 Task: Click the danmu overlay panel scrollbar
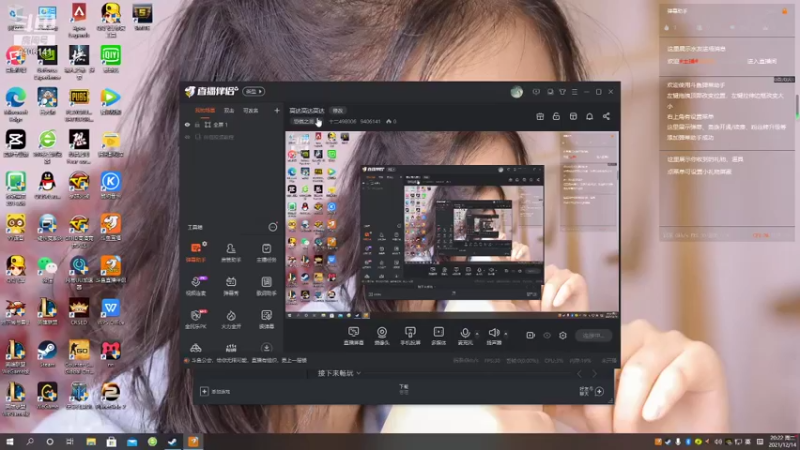click(x=796, y=105)
